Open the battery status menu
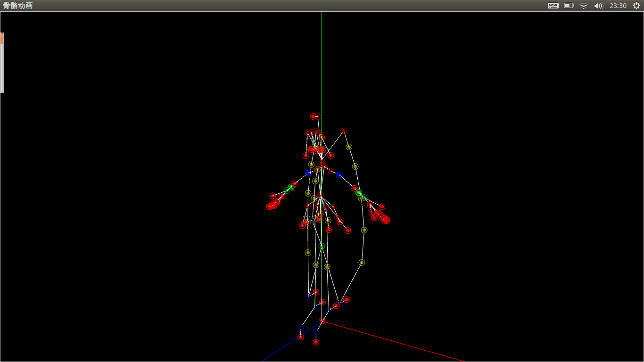The width and height of the screenshot is (644, 362). (569, 6)
